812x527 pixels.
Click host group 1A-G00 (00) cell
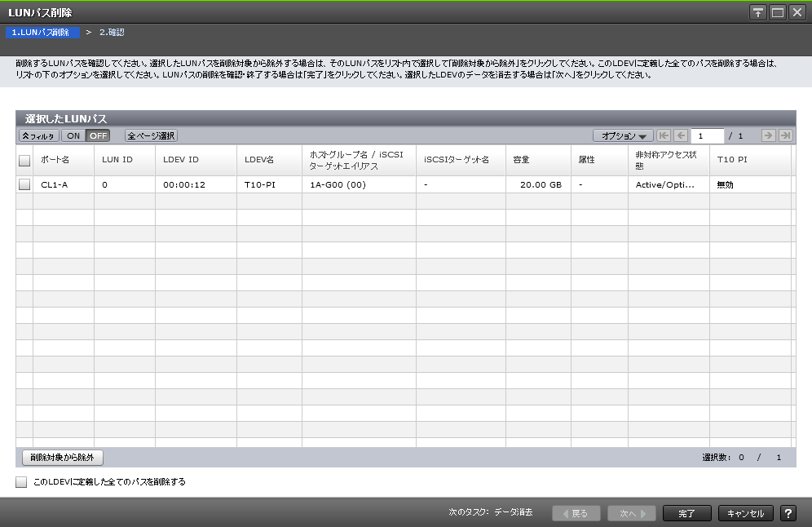[x=359, y=184]
